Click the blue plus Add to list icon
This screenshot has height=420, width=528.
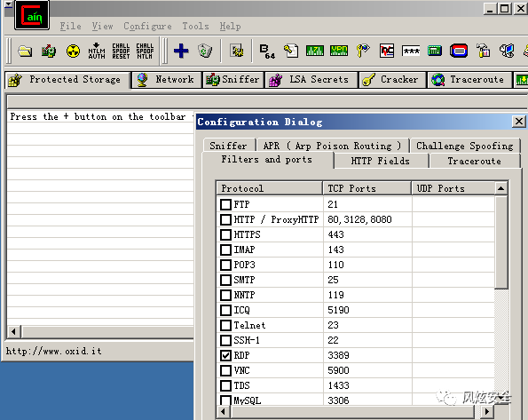pyautogui.click(x=181, y=52)
